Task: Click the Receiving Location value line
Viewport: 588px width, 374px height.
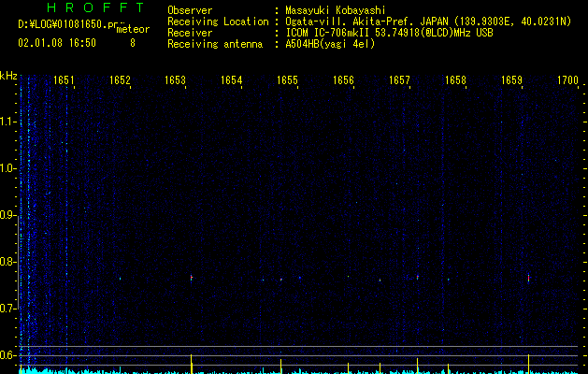Action: [428, 22]
